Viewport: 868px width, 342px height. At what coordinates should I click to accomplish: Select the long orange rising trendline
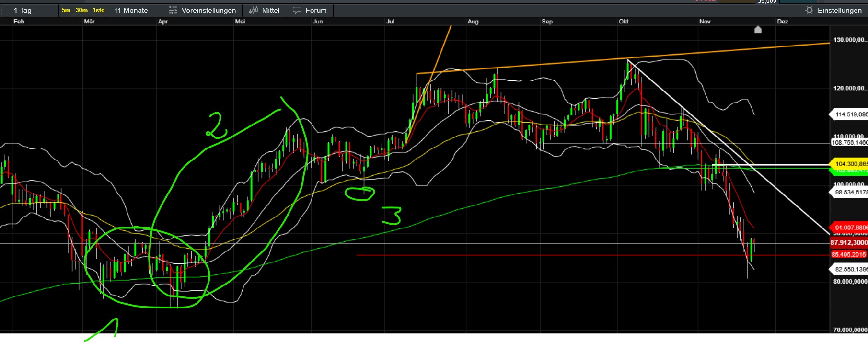coord(623,58)
